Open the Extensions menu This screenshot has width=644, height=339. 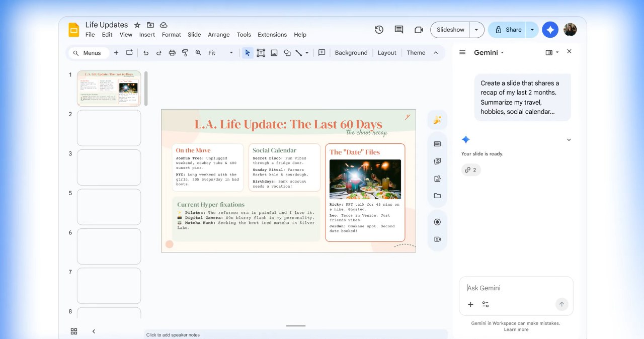(x=272, y=35)
